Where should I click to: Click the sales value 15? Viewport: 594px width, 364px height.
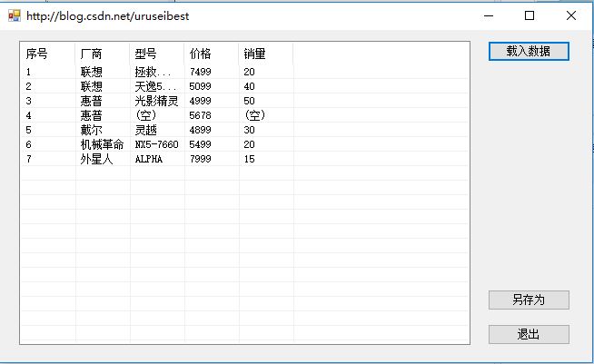click(249, 159)
